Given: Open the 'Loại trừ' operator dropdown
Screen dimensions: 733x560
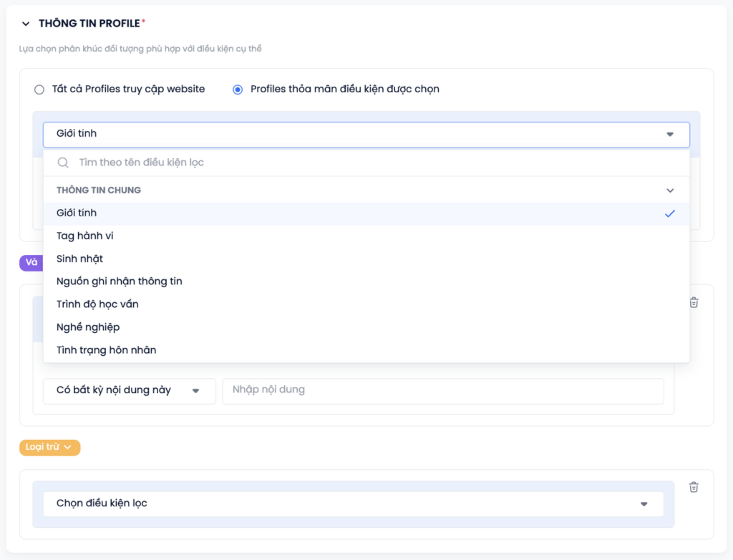Looking at the screenshot, I should (49, 448).
